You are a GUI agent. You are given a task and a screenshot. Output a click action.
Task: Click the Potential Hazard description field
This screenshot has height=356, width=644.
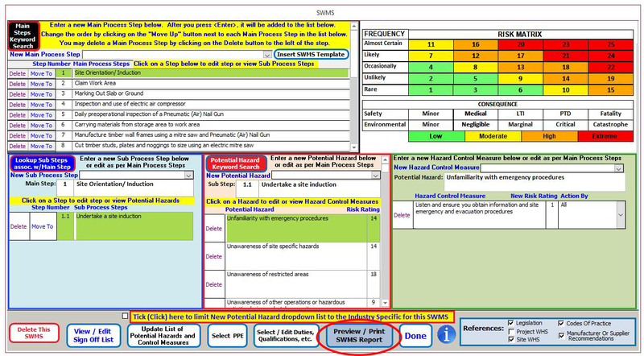coord(535,182)
